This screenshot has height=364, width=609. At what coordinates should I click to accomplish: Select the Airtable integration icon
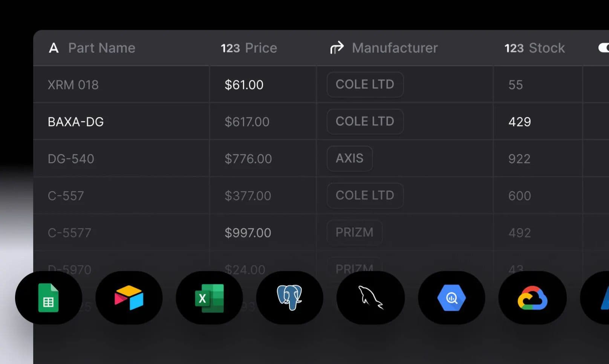[129, 298]
